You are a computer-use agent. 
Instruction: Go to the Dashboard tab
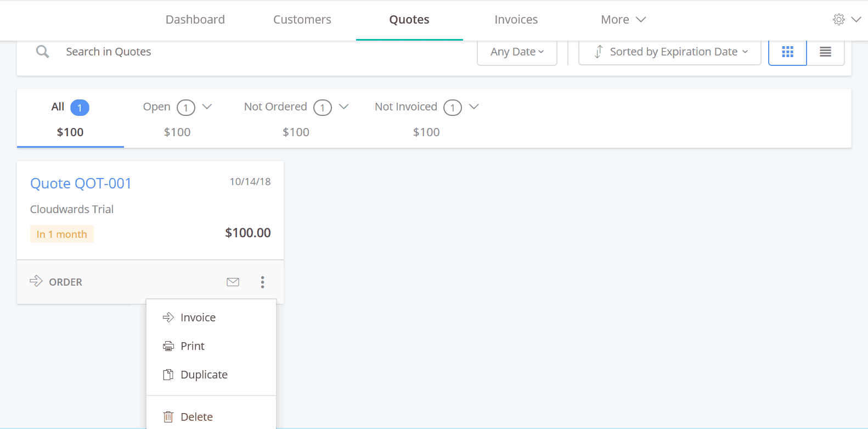(195, 20)
